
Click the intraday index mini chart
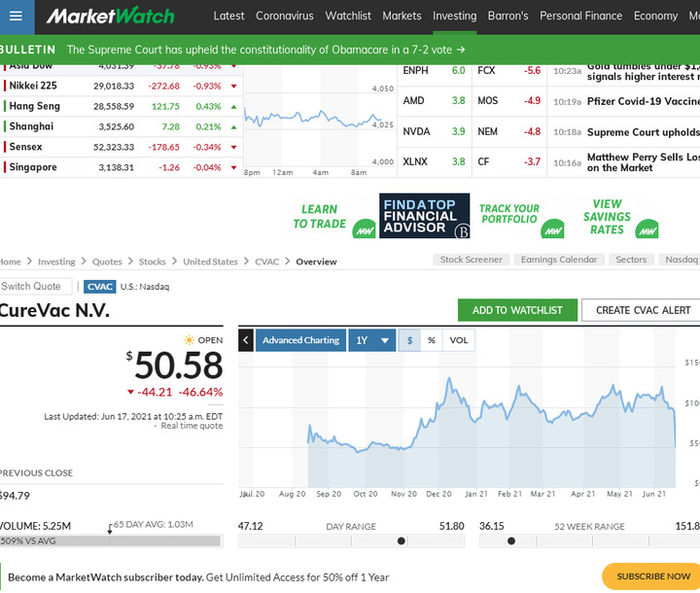(319, 121)
